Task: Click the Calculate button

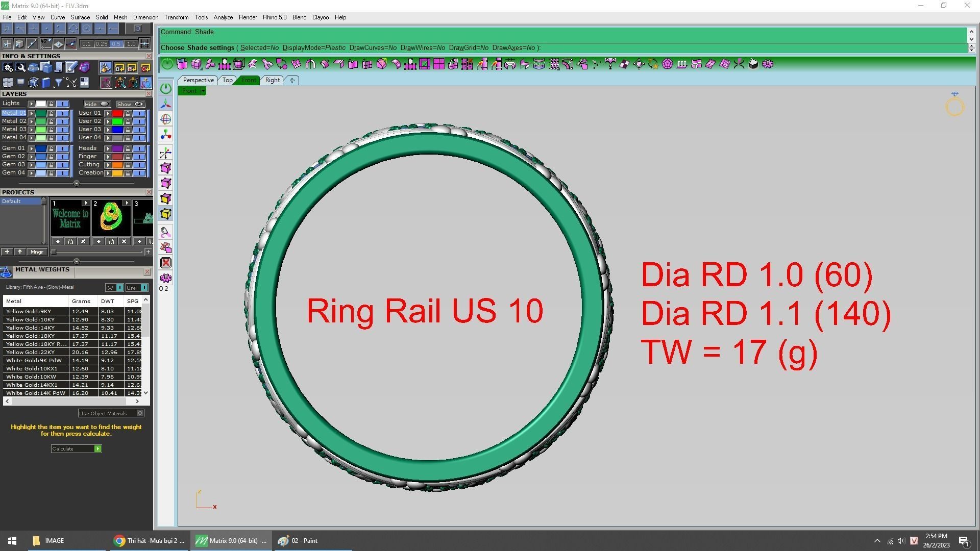Action: pyautogui.click(x=76, y=449)
